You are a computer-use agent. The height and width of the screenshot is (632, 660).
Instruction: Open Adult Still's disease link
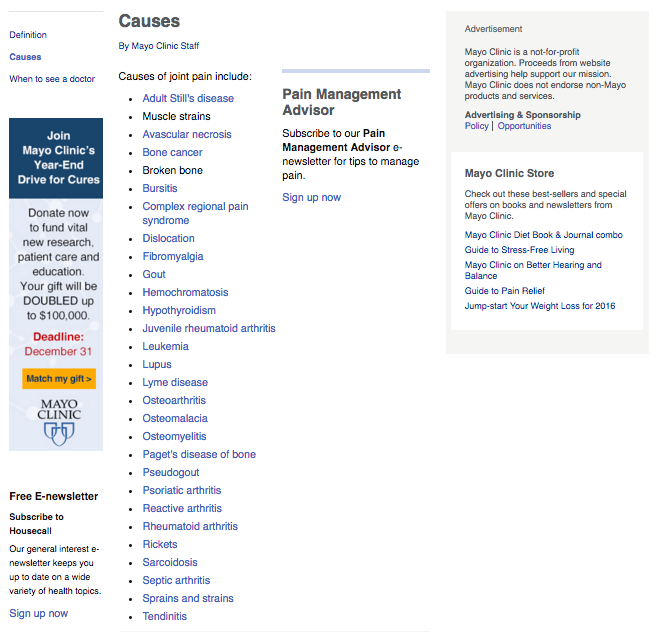pyautogui.click(x=188, y=98)
